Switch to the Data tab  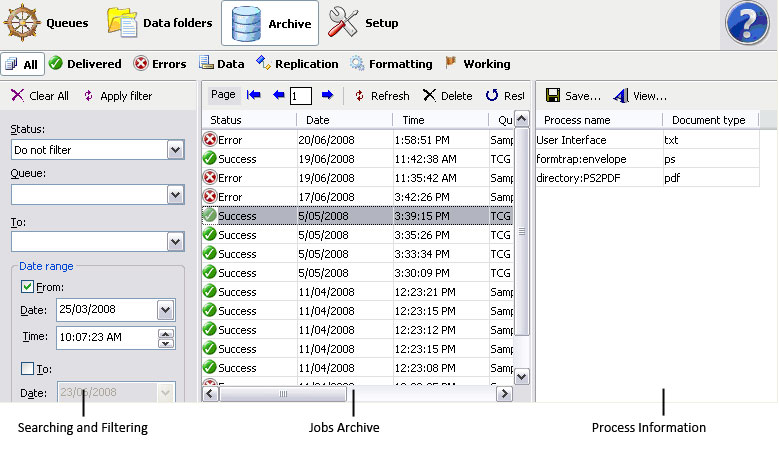[x=222, y=64]
